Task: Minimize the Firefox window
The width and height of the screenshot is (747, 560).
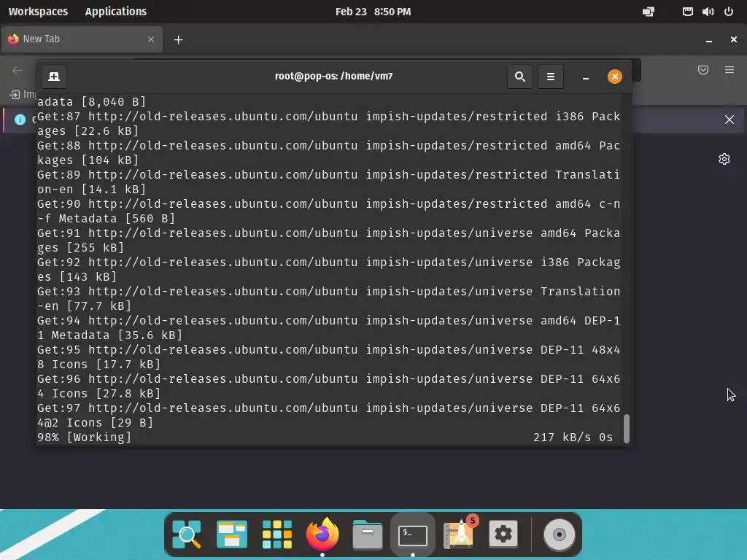Action: (x=709, y=40)
